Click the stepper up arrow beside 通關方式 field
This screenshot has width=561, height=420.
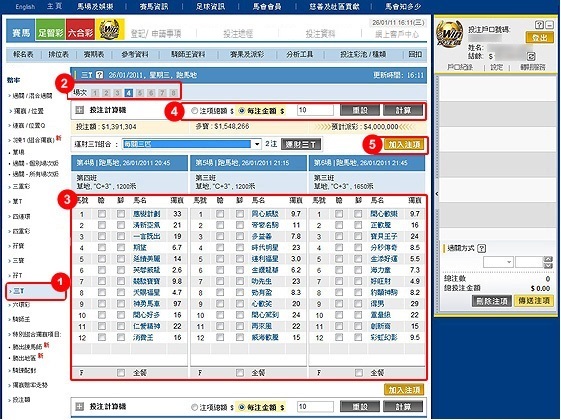click(548, 259)
